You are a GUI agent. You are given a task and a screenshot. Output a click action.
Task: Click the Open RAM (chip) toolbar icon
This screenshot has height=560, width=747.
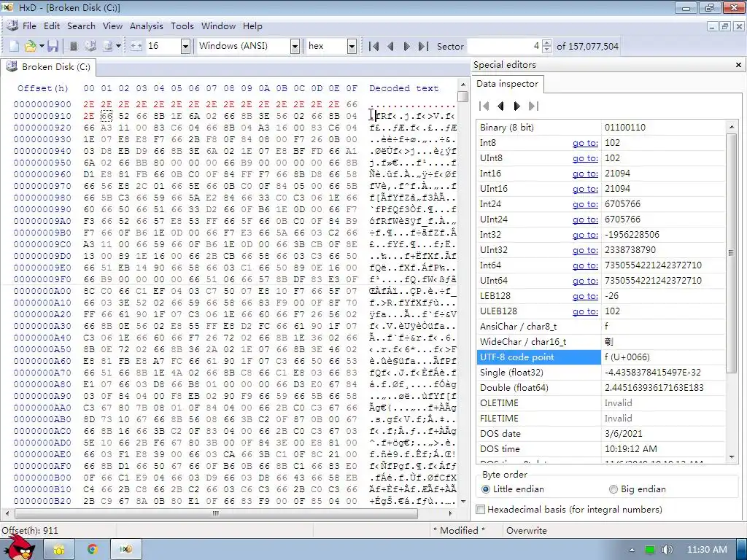74,46
